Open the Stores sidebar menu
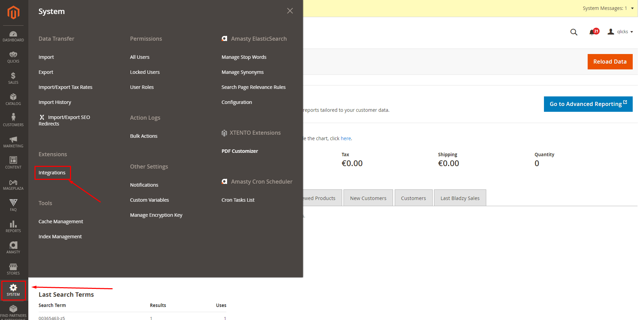The image size is (644, 320). click(x=13, y=269)
